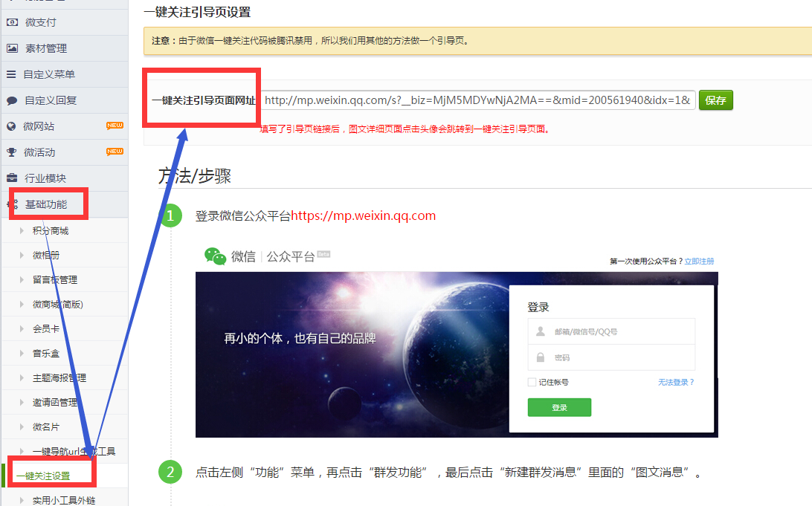Click the 微支付 payment icon in sidebar
This screenshot has height=506, width=812.
coord(11,22)
